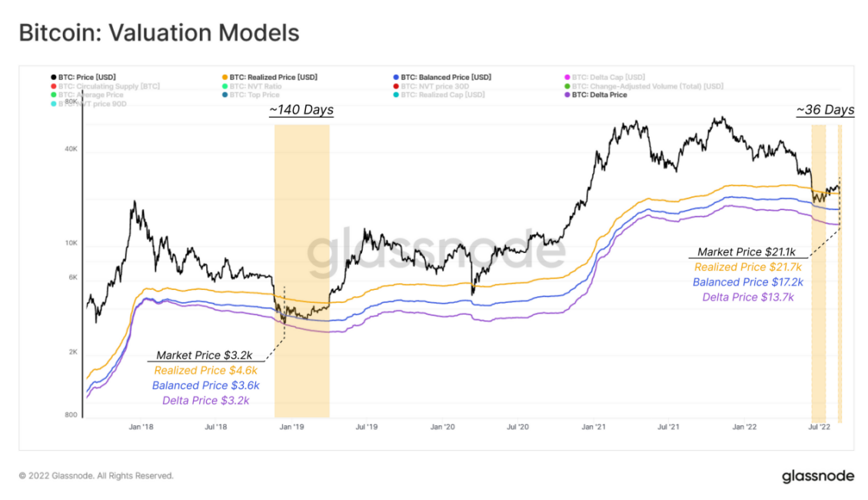Screen dimensions: 868x500
Task: Click the Jan '19 x-axis label
Action: pos(291,427)
